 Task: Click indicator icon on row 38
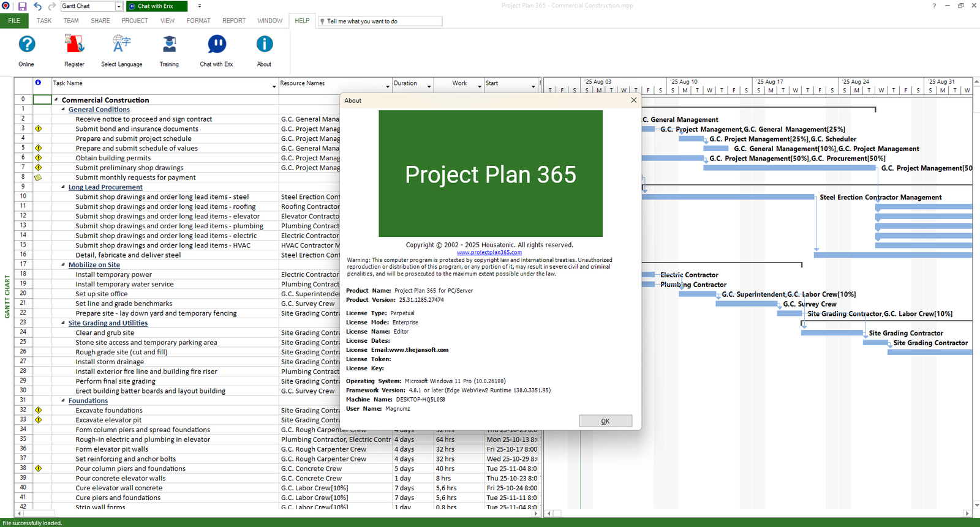pos(38,469)
